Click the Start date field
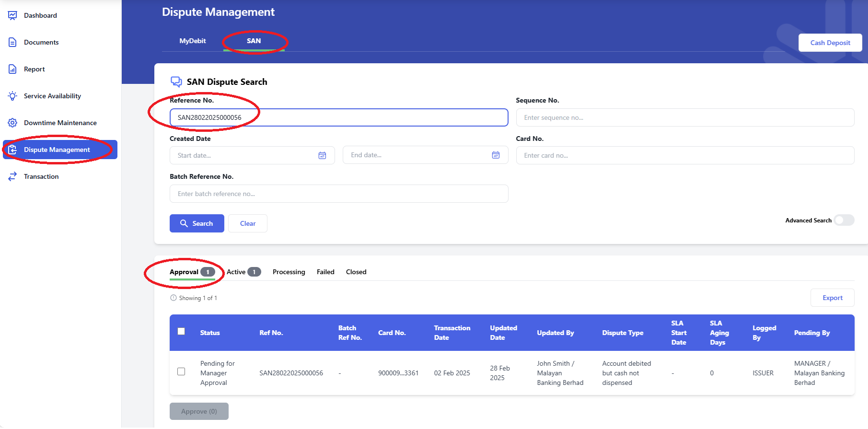The width and height of the screenshot is (868, 429). point(252,155)
